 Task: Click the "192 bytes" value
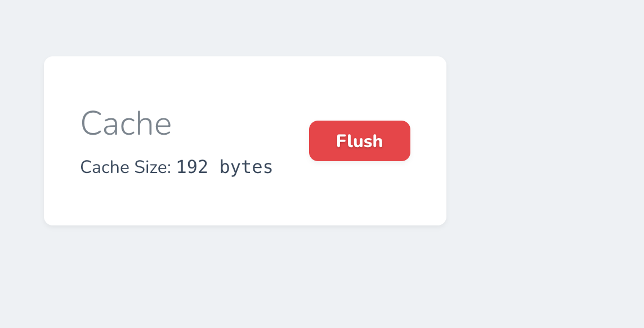coord(225,167)
